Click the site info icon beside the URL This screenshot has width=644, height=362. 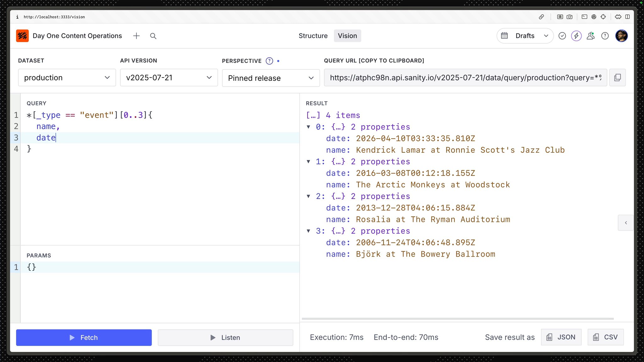coord(17,17)
